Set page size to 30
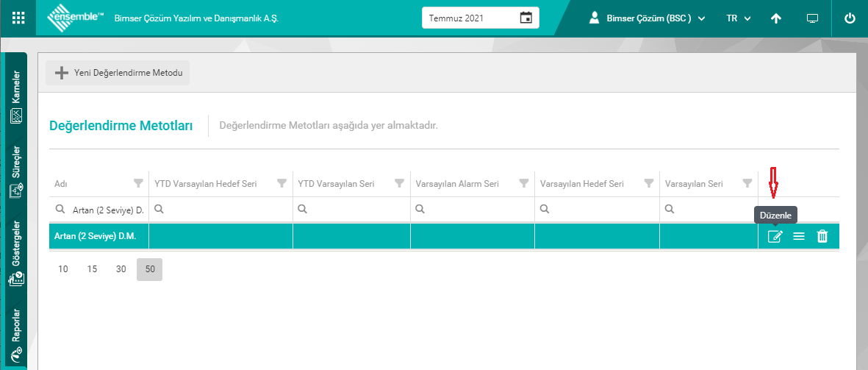The width and height of the screenshot is (868, 370). click(121, 269)
